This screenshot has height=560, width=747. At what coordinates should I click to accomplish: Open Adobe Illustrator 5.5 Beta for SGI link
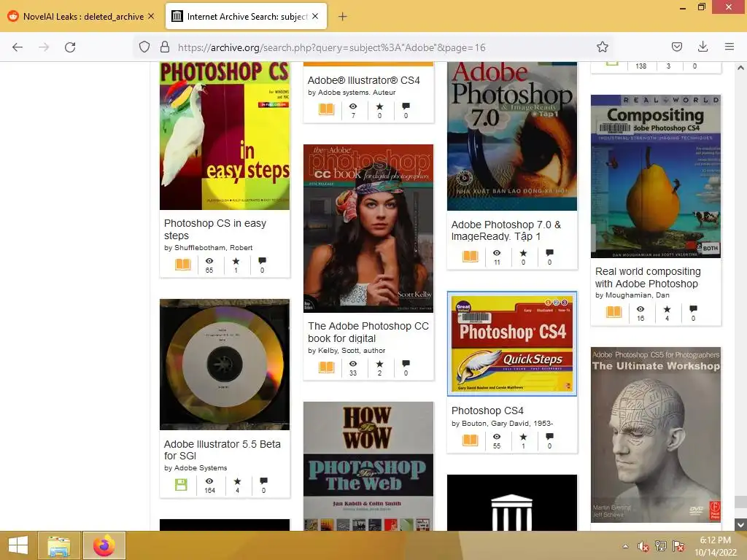point(222,449)
